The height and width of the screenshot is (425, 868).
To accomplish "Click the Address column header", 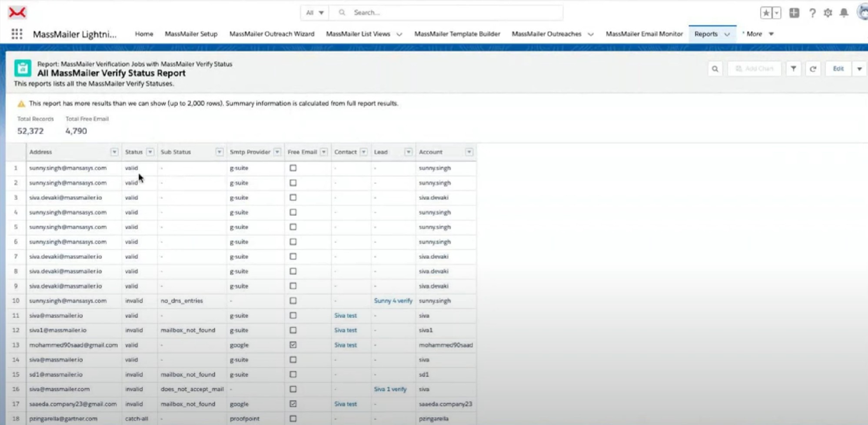I will pyautogui.click(x=40, y=152).
